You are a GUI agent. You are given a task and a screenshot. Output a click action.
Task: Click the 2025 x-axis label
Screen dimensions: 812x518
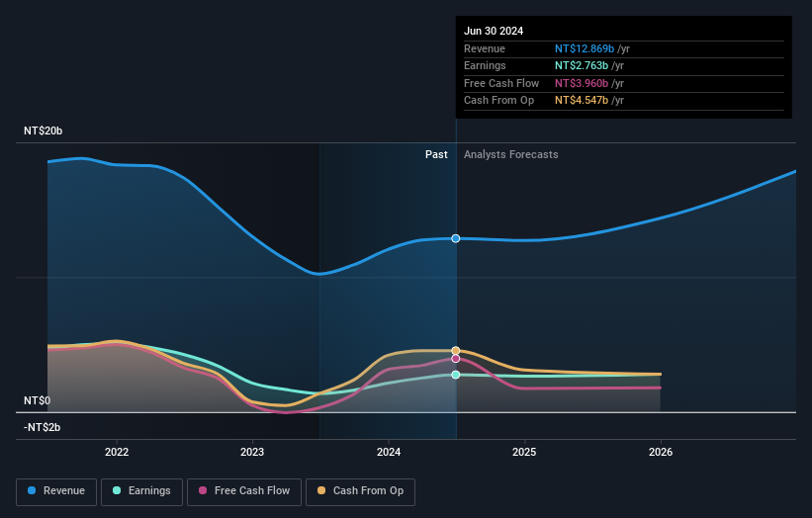coord(524,452)
